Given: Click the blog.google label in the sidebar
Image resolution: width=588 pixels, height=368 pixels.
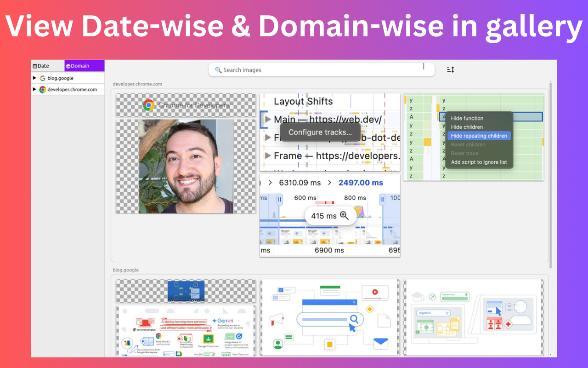Looking at the screenshot, I should point(61,78).
